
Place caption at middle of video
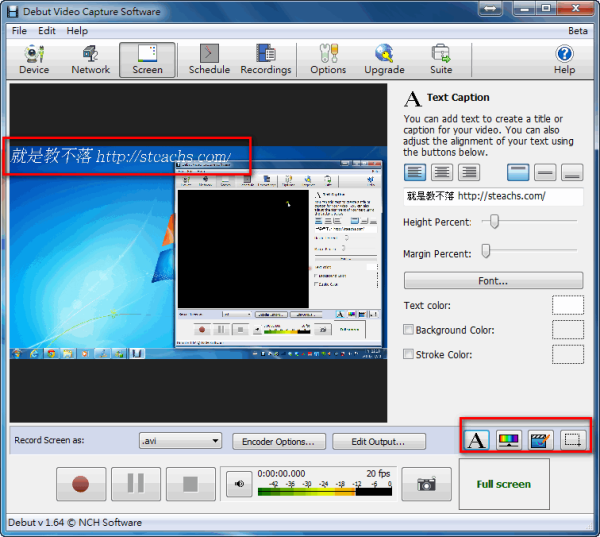point(545,172)
